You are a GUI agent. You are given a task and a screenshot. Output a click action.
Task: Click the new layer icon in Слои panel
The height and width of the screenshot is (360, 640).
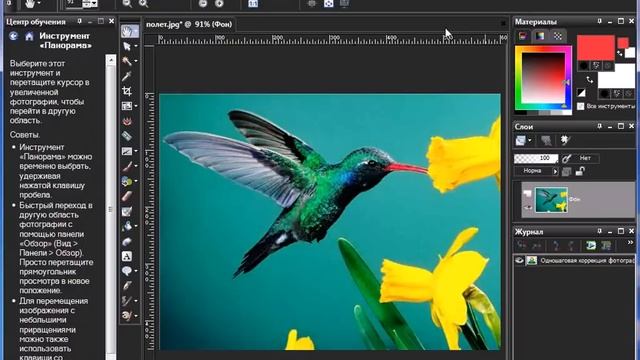click(520, 140)
